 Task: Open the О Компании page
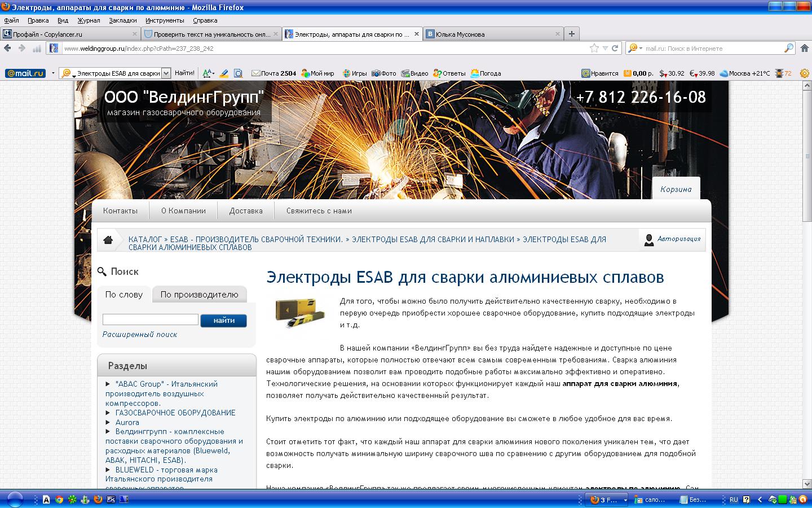(x=183, y=211)
